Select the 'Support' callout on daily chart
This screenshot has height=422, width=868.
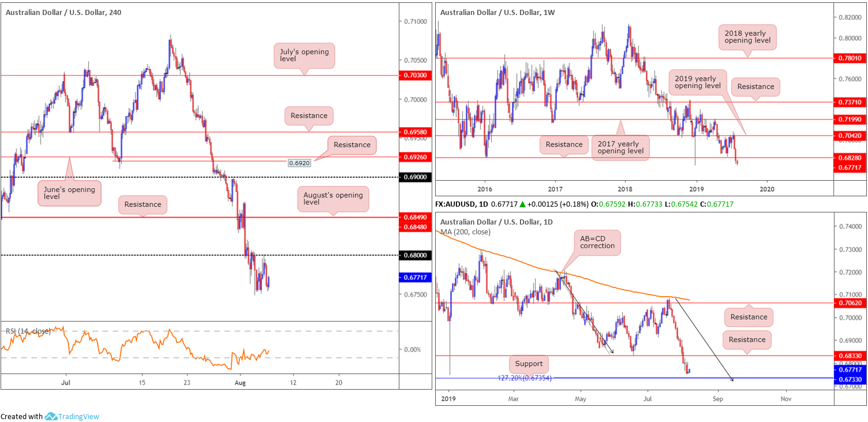[529, 364]
